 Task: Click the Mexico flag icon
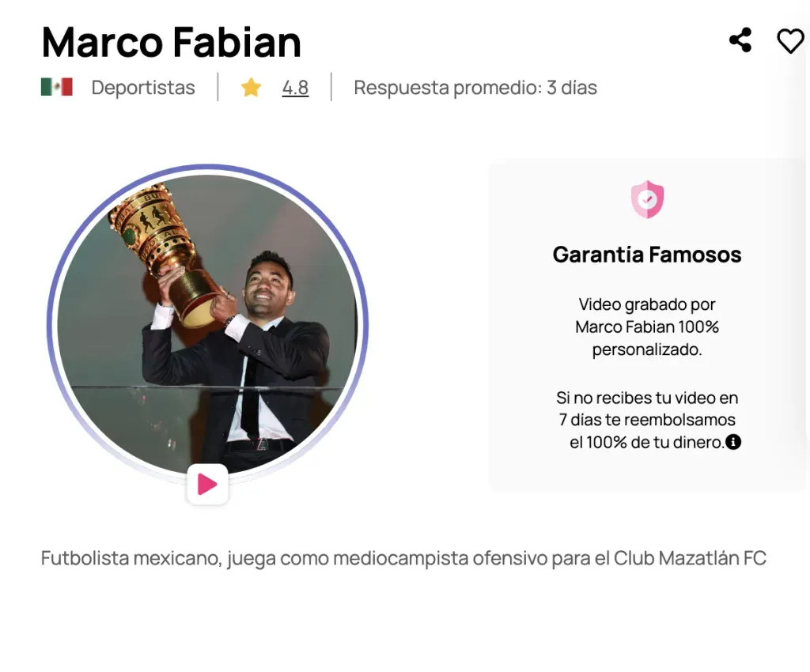point(57,87)
